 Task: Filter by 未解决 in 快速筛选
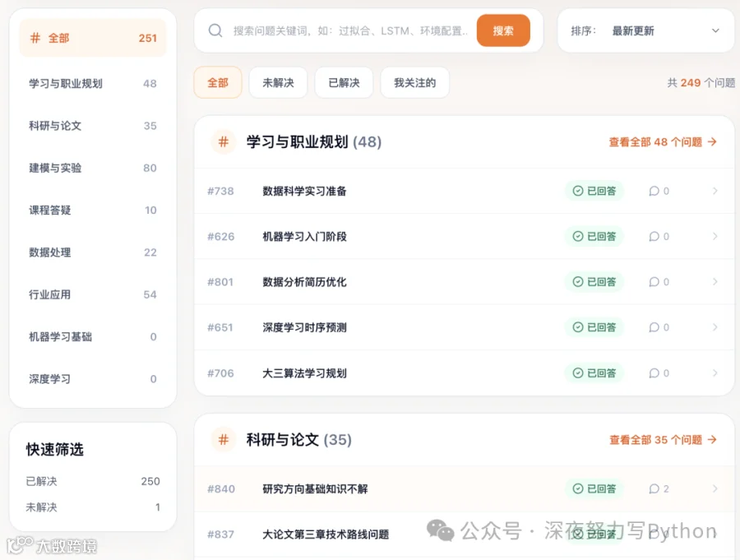coord(93,507)
